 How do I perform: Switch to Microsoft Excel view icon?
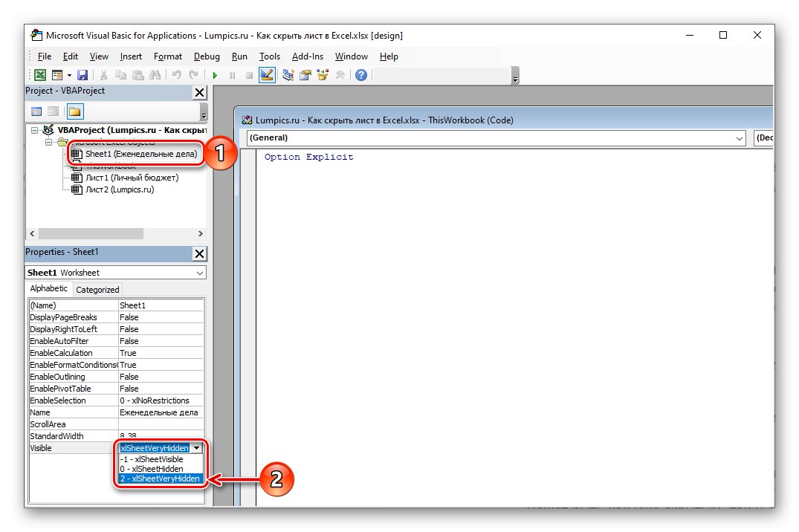[x=39, y=76]
